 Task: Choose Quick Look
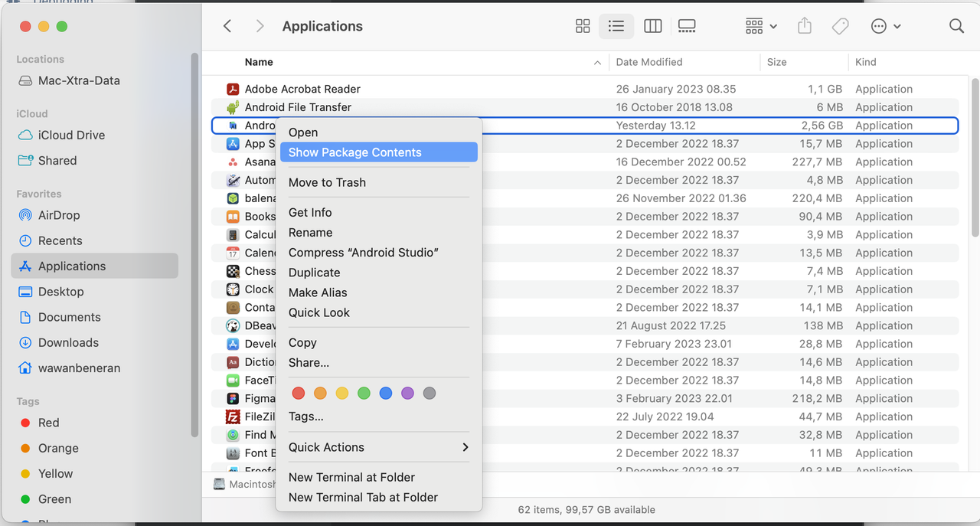pos(378,312)
